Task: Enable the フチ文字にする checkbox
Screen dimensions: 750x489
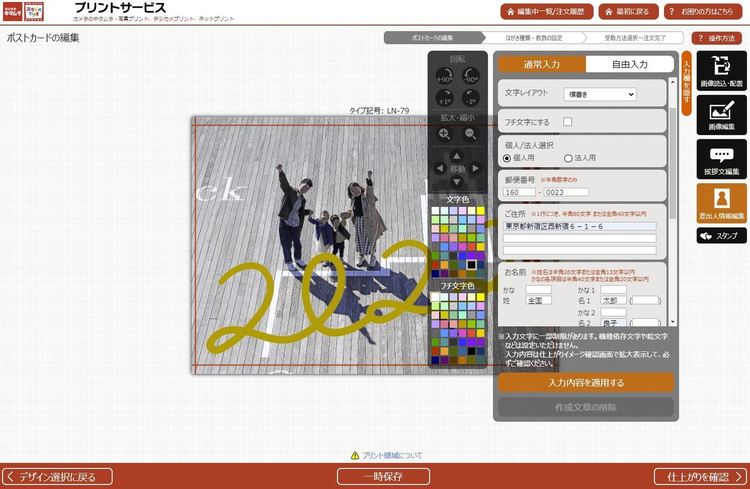Action: tap(568, 121)
